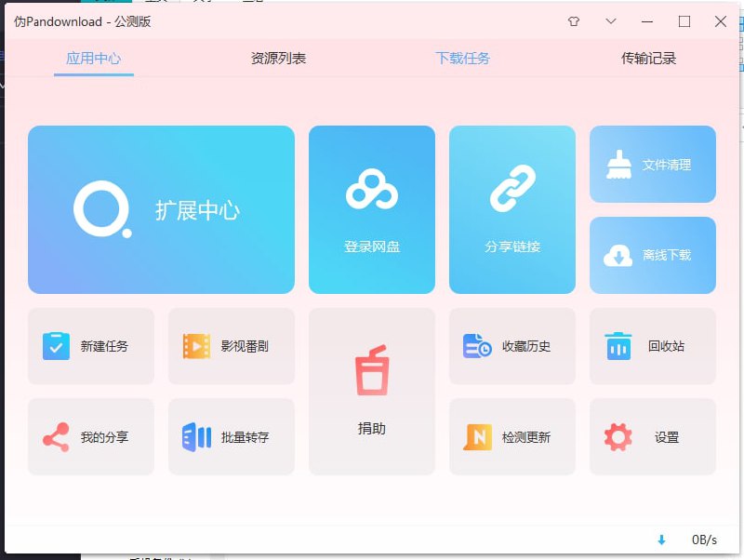View 我的分享 my shares
The width and height of the screenshot is (744, 560).
pyautogui.click(x=90, y=436)
